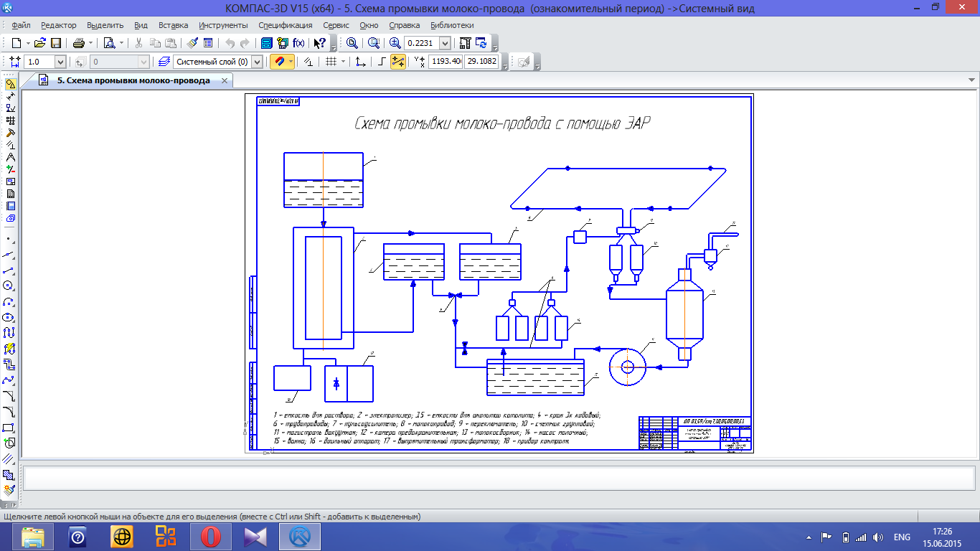Toggle the highlighted rounding mode button
The height and width of the screenshot is (551, 980).
[398, 62]
